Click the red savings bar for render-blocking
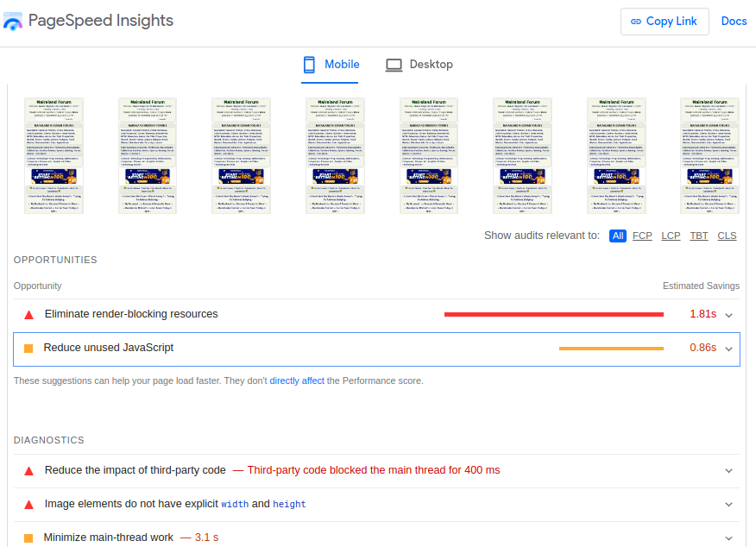This screenshot has width=756, height=547. point(553,315)
